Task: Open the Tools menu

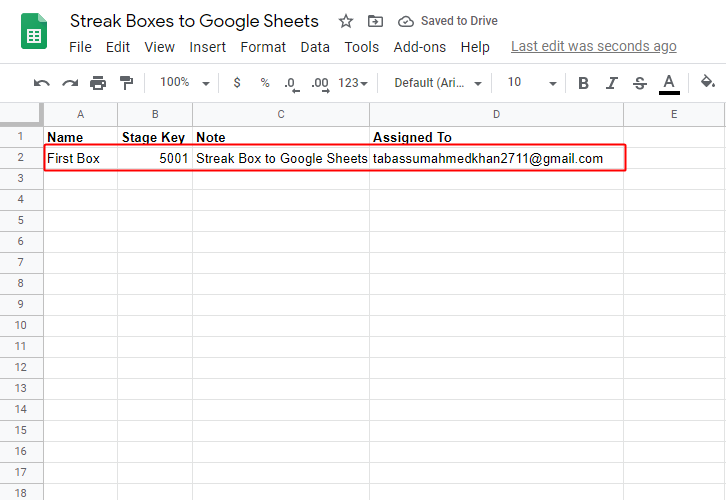Action: [362, 47]
